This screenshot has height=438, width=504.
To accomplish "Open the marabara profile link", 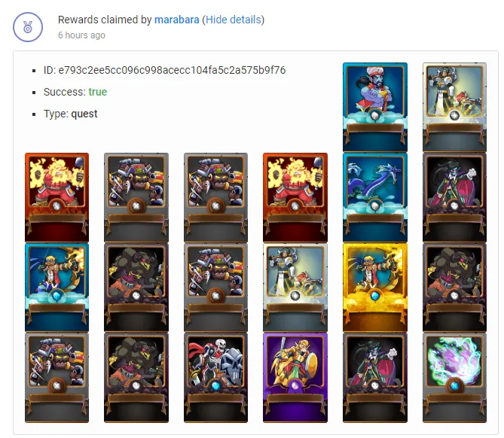I will pyautogui.click(x=176, y=20).
